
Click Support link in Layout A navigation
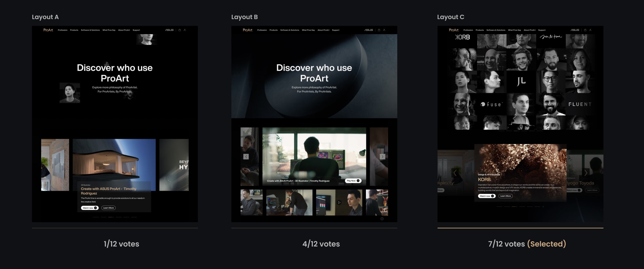click(136, 30)
